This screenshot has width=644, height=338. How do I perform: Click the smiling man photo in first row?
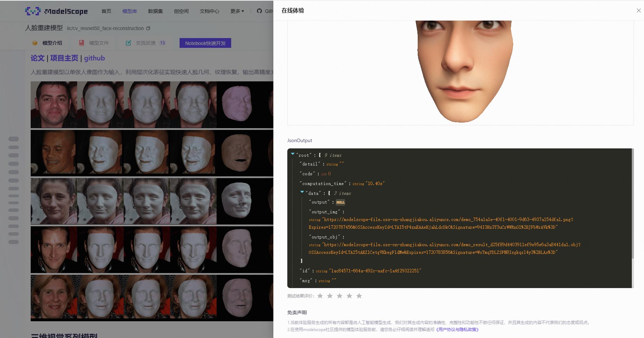(54, 105)
